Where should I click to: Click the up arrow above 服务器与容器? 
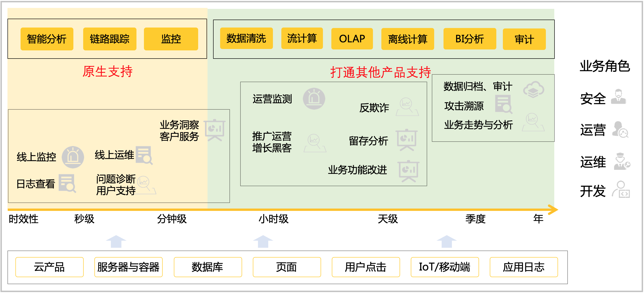pyautogui.click(x=116, y=241)
